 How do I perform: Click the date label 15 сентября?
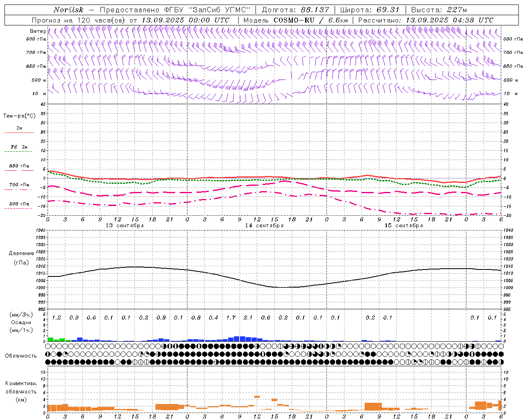[404, 226]
